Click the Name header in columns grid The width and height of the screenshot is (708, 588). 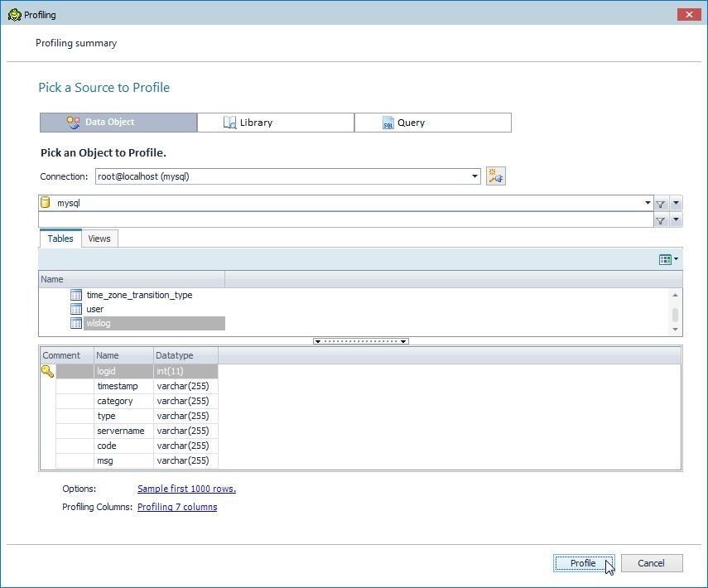(123, 355)
